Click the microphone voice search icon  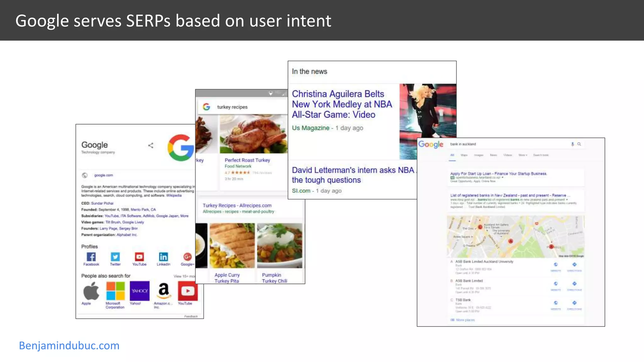coord(572,144)
